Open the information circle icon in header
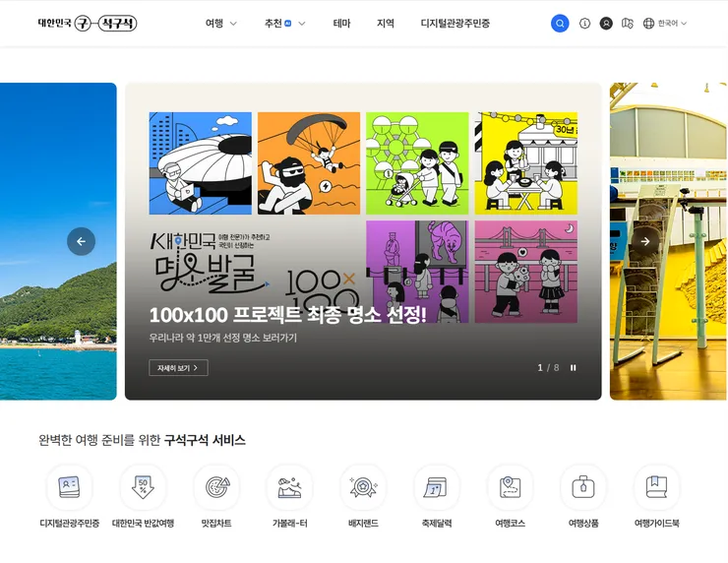 coord(584,24)
